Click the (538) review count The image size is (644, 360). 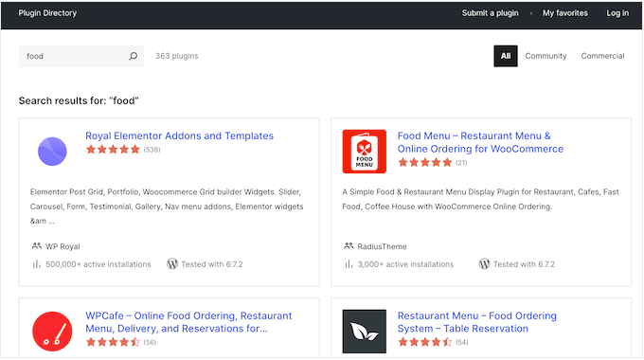pos(152,150)
